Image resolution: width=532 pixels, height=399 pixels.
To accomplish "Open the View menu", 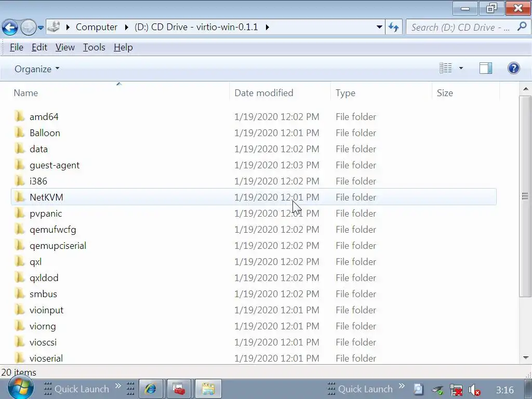I will [x=65, y=47].
